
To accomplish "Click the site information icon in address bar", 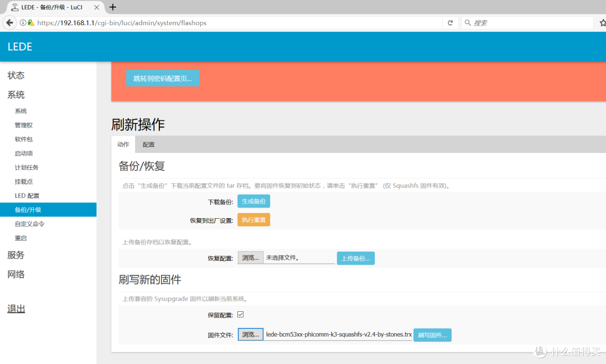I will (23, 23).
